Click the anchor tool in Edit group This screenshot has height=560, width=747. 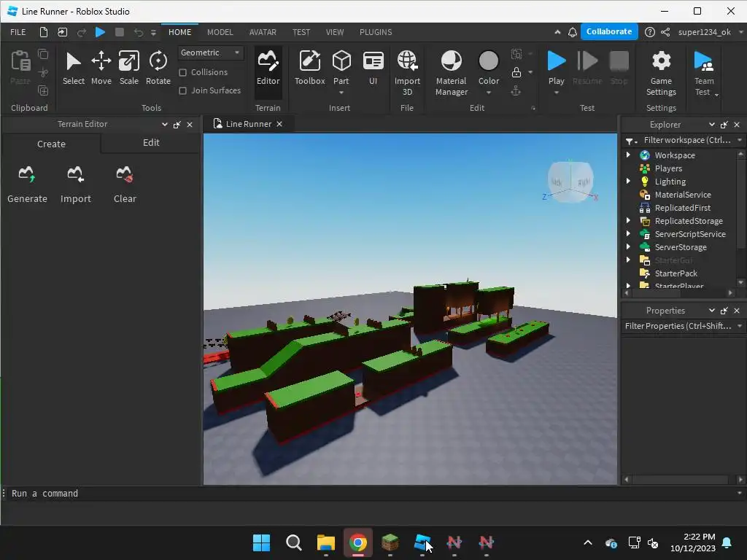point(516,91)
